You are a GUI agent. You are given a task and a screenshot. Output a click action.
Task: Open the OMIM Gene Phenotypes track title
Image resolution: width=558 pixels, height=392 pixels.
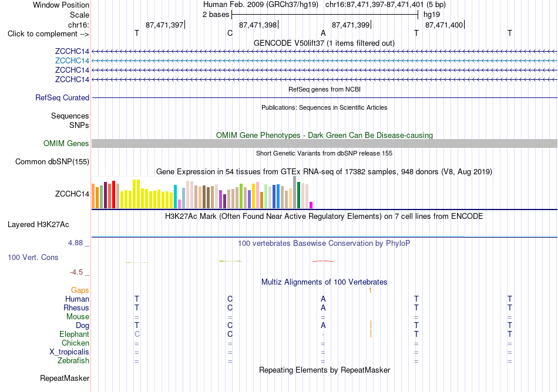point(324,135)
